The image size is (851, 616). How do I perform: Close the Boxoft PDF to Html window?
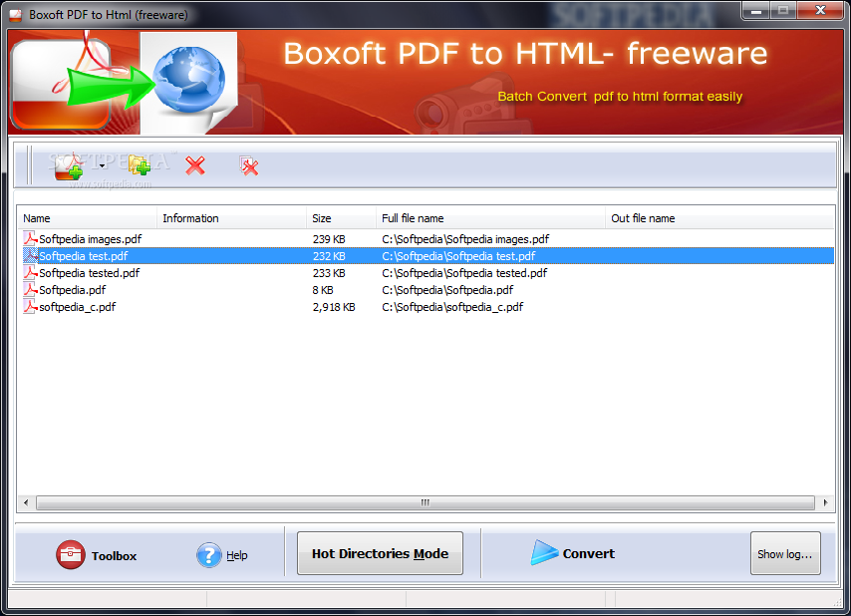(820, 10)
